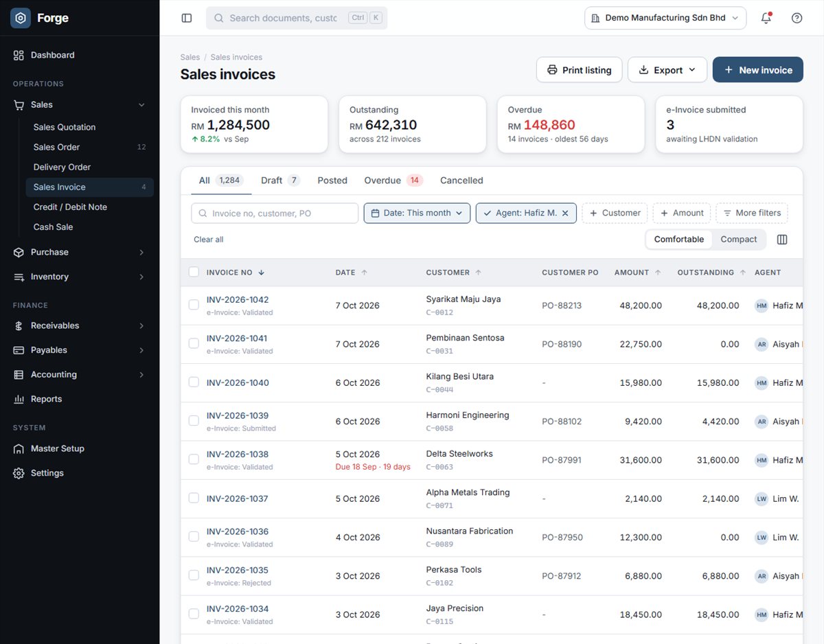Screen dimensions: 824x644
Task: Click the Payables card icon
Action: click(19, 350)
